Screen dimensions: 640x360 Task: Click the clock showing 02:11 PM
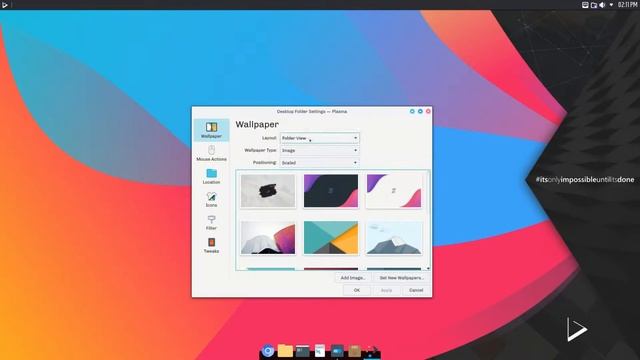click(x=628, y=5)
